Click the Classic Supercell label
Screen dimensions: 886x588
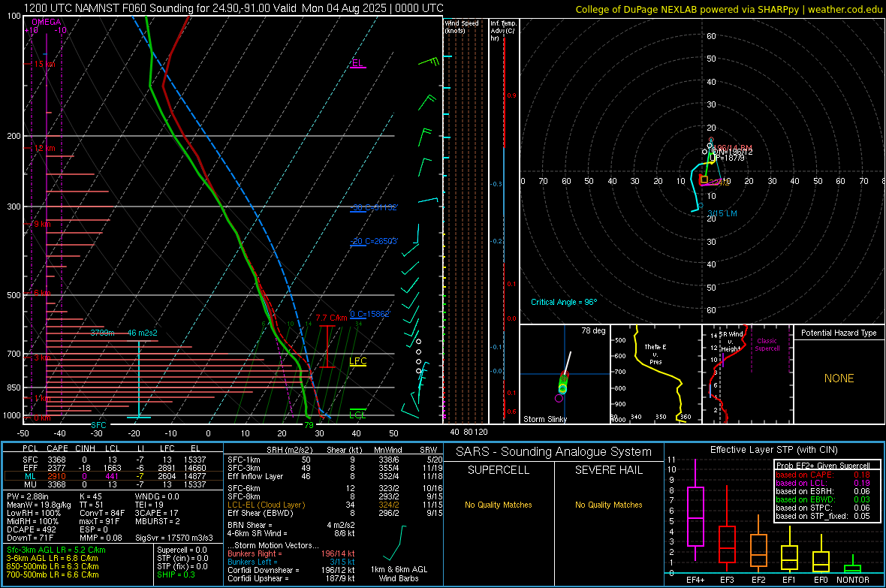click(767, 345)
